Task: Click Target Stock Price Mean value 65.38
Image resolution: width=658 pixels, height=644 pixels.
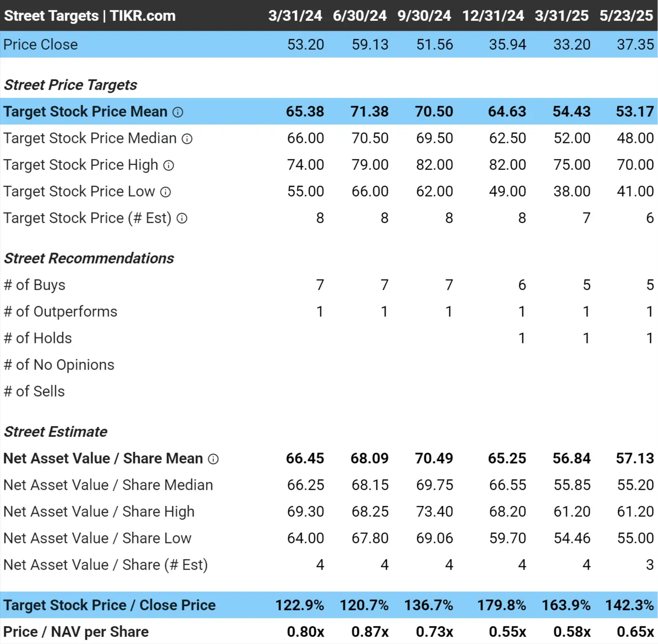Action: (305, 111)
